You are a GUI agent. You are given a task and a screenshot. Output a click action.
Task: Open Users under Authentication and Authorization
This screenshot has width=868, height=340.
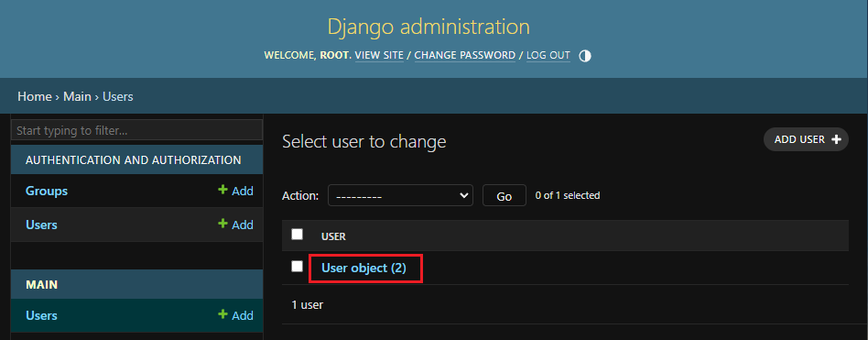coord(41,225)
